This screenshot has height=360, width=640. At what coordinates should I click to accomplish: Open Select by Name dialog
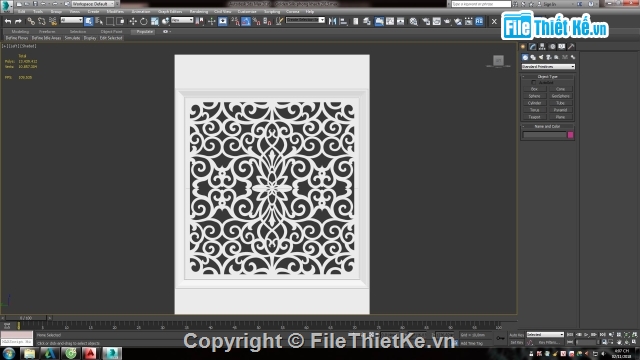[x=99, y=21]
